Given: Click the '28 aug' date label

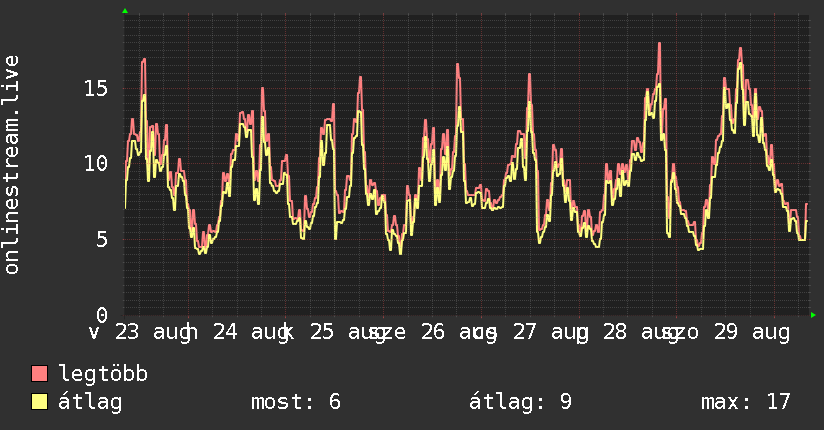Looking at the screenshot, I should click(x=641, y=333).
